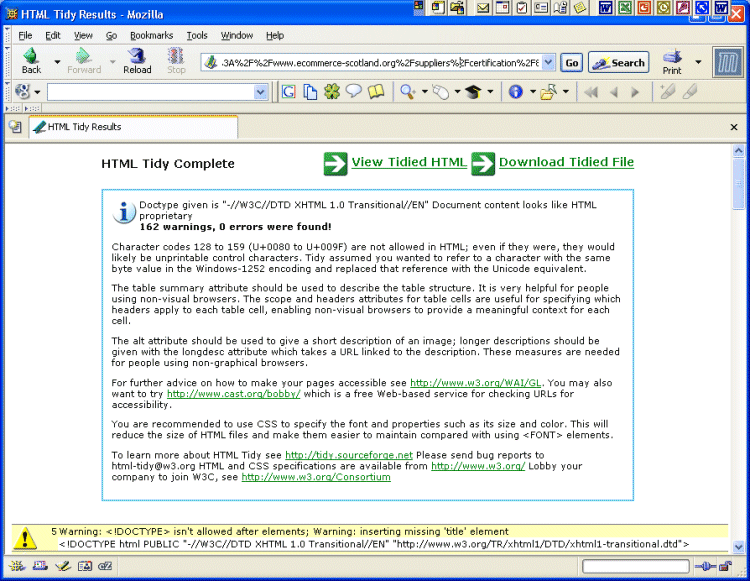Viewport: 750px width, 581px height.
Task: Click the Search button
Action: 618,63
